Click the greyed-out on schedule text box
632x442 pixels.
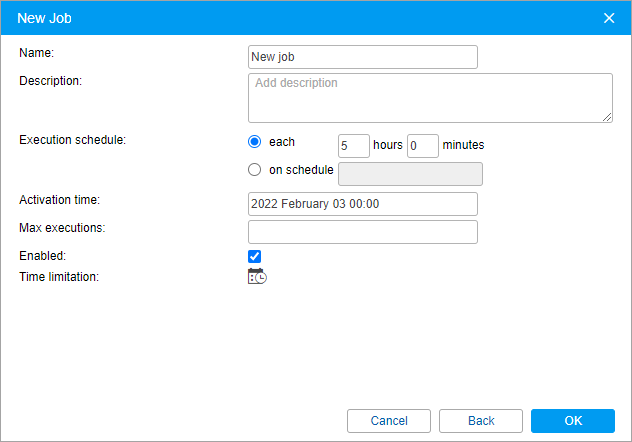tap(411, 174)
